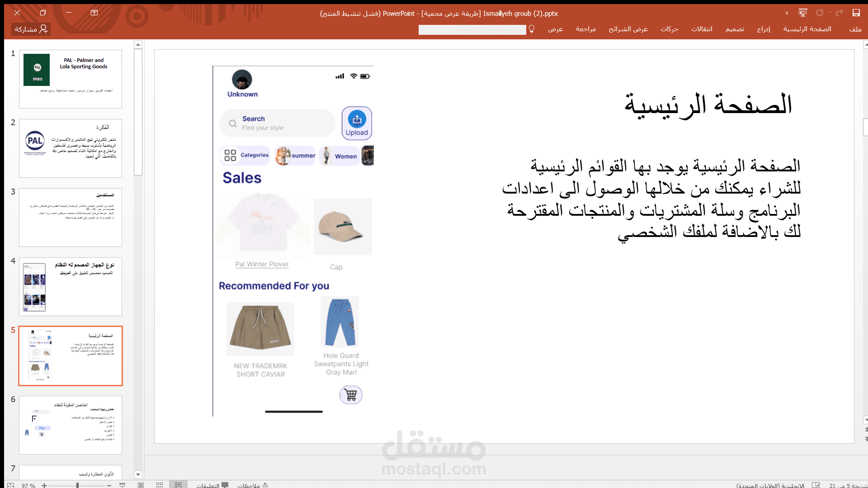
Task: Select slide 1 thumbnail PAL Palmer and Lola
Action: click(x=71, y=79)
